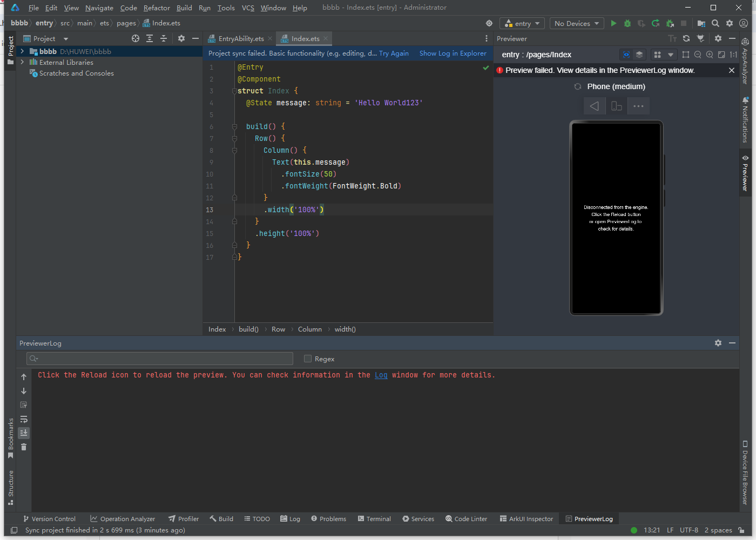The image size is (756, 540).
Task: Go to previous log entry up arrow
Action: pyautogui.click(x=24, y=377)
